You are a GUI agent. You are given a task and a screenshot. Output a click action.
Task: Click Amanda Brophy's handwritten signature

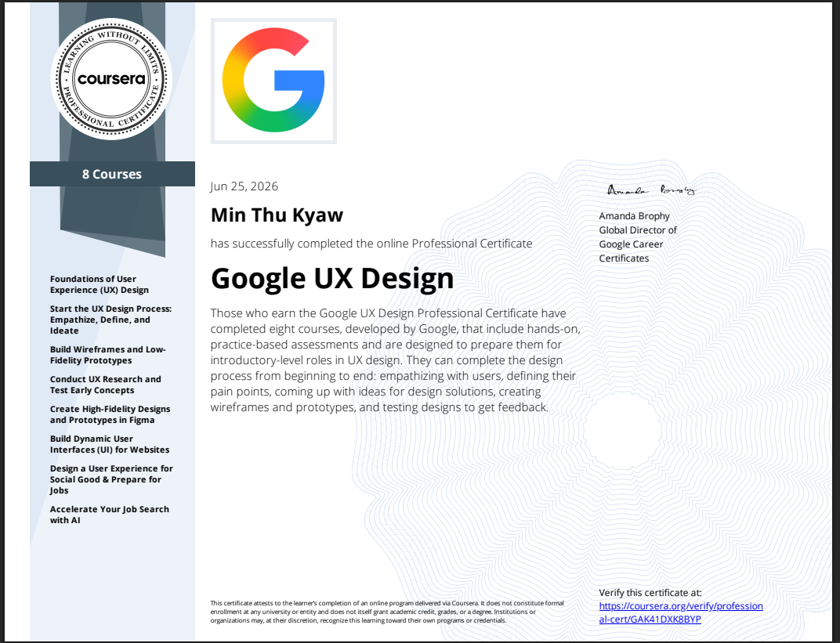click(651, 190)
